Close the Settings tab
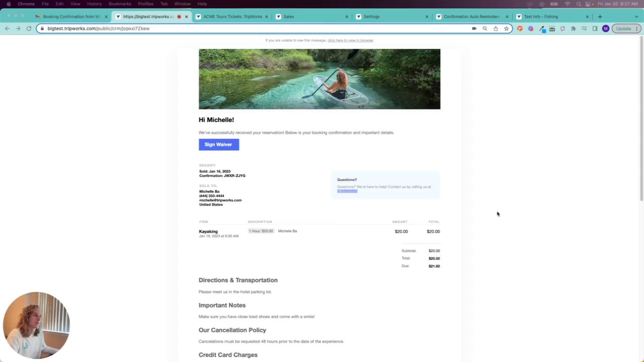The width and height of the screenshot is (644, 362). (x=427, y=17)
